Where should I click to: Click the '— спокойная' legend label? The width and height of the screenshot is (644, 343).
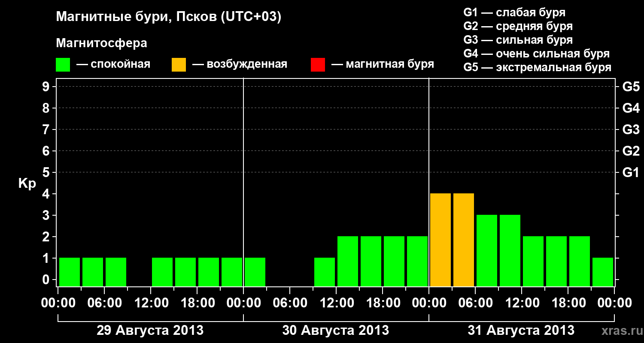(x=113, y=65)
